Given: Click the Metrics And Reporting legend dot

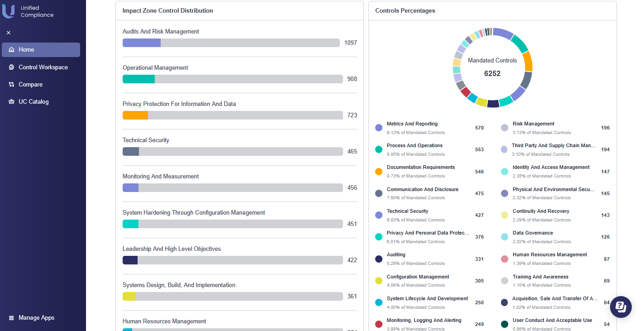Looking at the screenshot, I should point(379,128).
